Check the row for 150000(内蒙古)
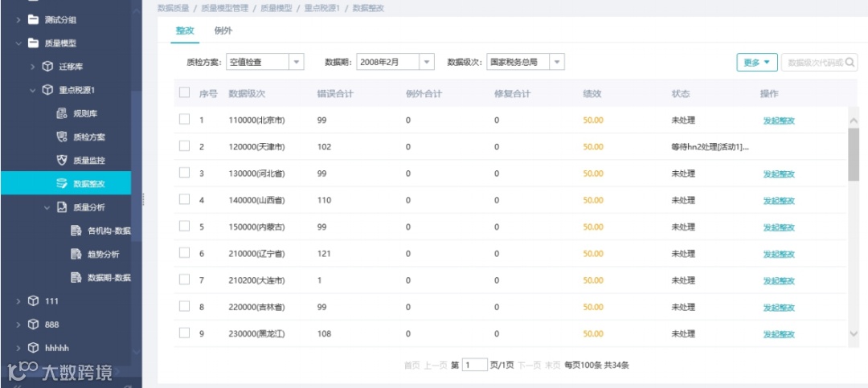This screenshot has width=868, height=388. [x=184, y=226]
